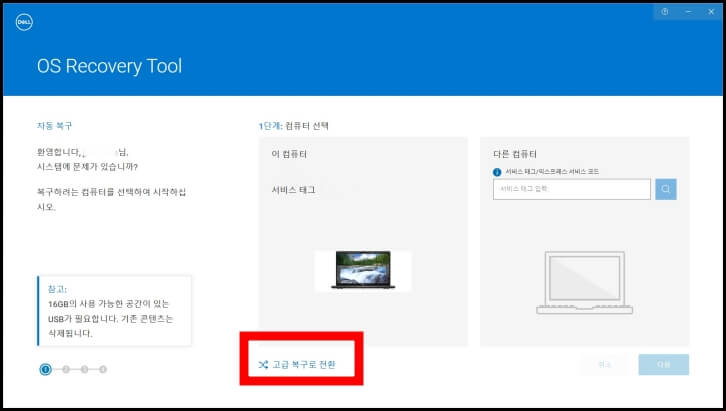Click the 다른 컴퓨터 heading text
The width and height of the screenshot is (726, 411).
515,154
